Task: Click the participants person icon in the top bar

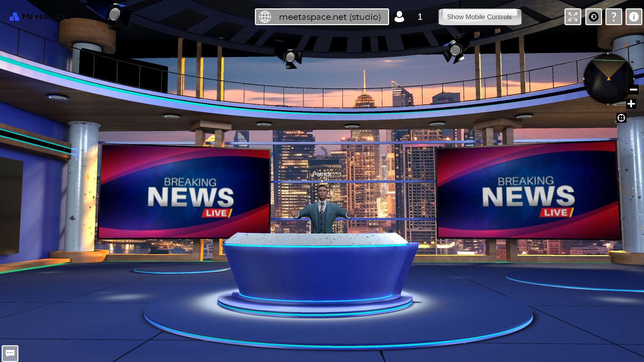Action: 399,16
